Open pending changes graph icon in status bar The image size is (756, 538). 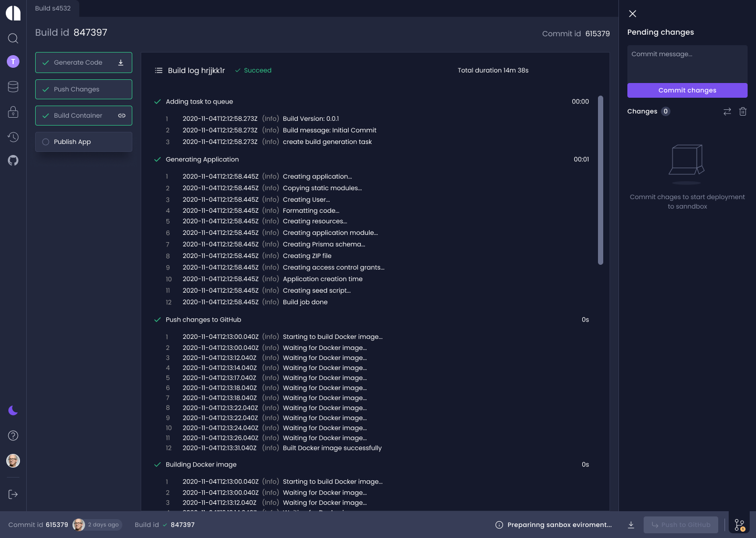[x=740, y=524]
